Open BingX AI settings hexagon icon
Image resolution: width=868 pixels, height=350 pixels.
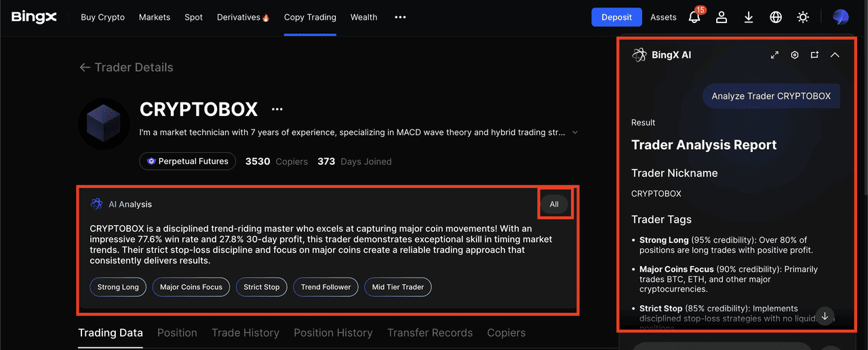coord(795,55)
